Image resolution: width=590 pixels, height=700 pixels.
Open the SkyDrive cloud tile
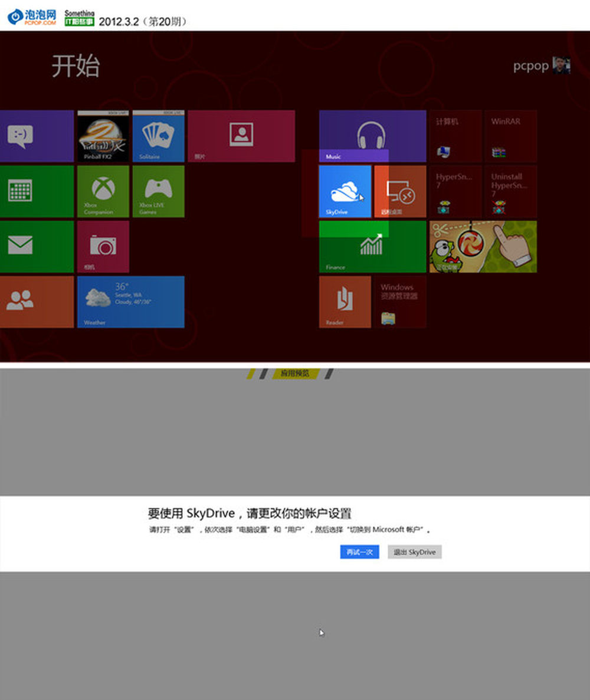[x=345, y=191]
